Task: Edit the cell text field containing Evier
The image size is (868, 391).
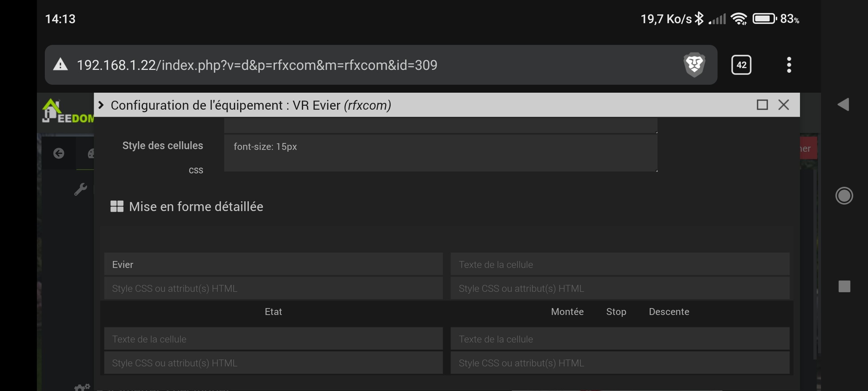Action: (273, 265)
